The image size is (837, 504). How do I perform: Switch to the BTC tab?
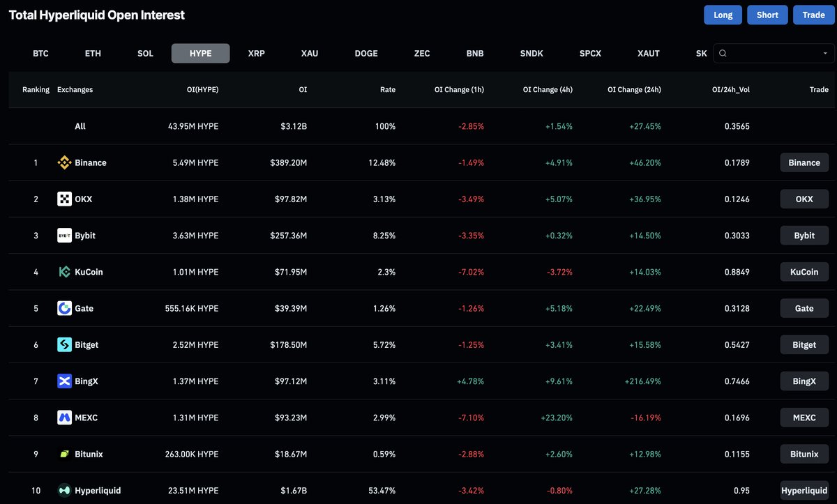pos(40,53)
